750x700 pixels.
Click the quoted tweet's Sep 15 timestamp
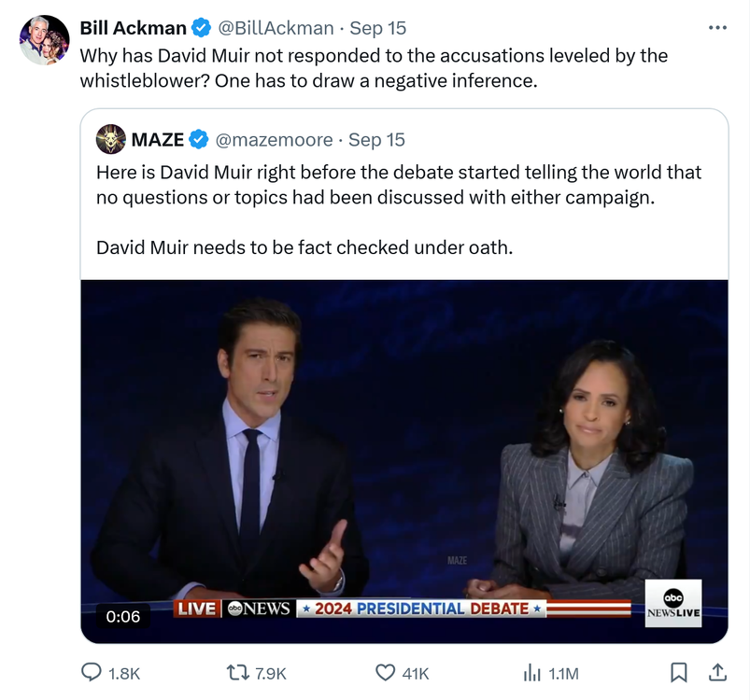coord(376,140)
